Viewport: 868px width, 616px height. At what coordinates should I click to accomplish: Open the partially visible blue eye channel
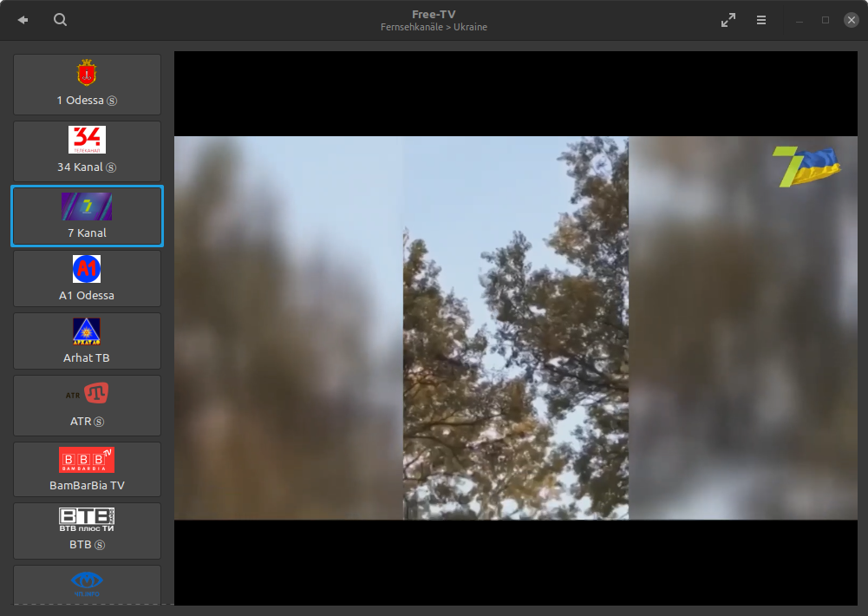tap(87, 583)
